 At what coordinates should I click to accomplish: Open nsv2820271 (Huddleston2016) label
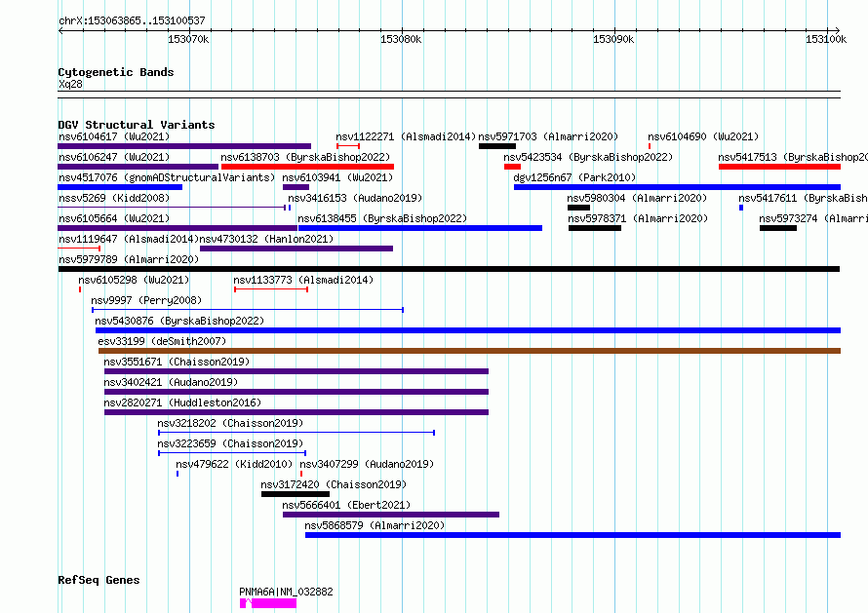(182, 402)
